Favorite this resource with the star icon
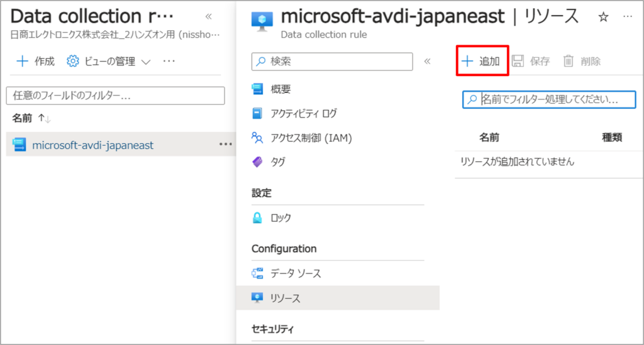 [603, 17]
